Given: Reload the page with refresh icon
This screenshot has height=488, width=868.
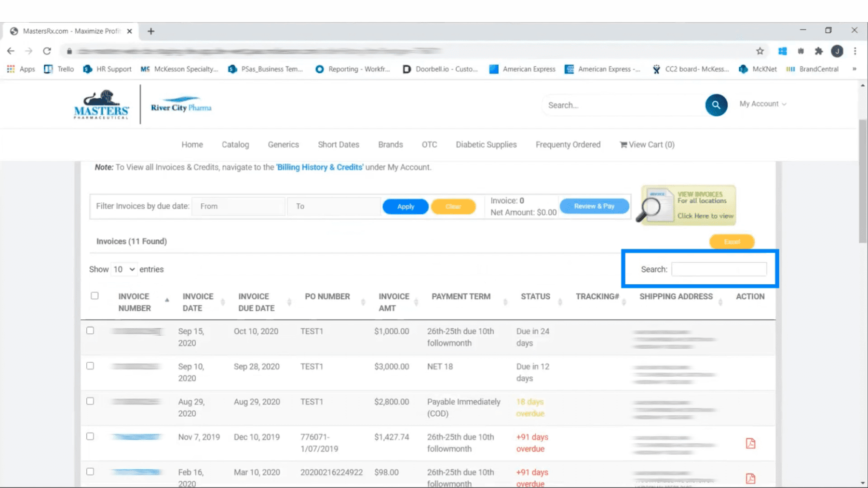Looking at the screenshot, I should pyautogui.click(x=47, y=51).
